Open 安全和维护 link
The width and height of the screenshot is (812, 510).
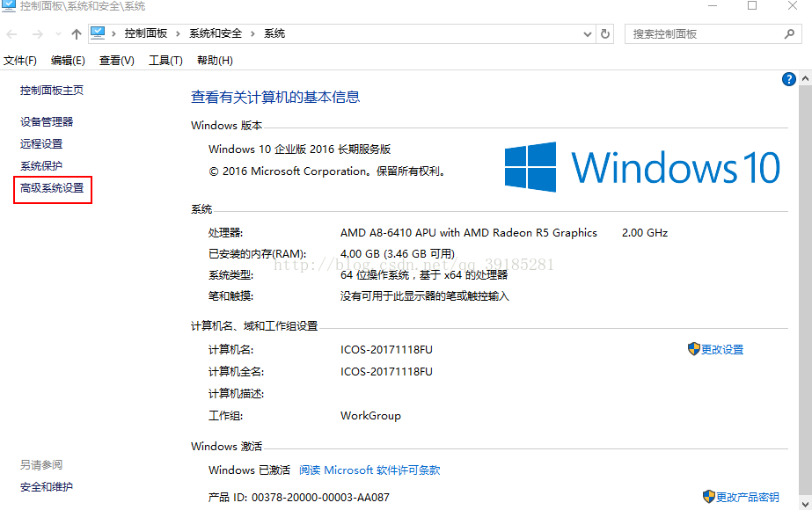coord(47,487)
